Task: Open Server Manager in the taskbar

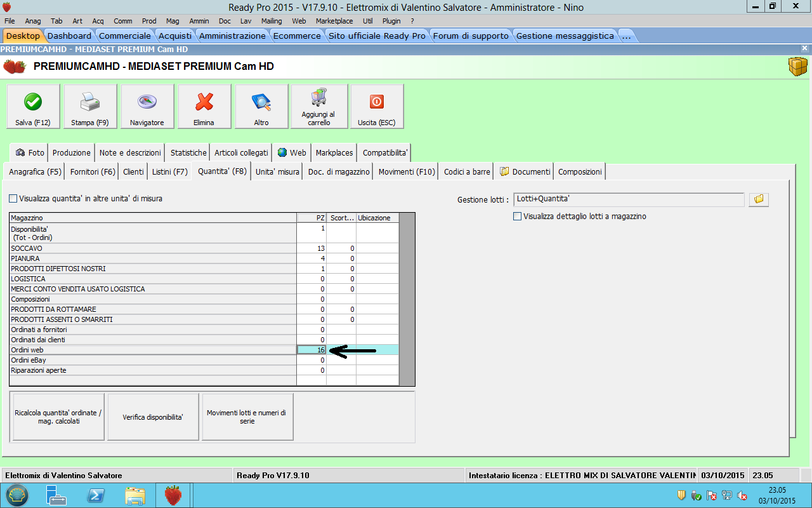Action: point(56,495)
